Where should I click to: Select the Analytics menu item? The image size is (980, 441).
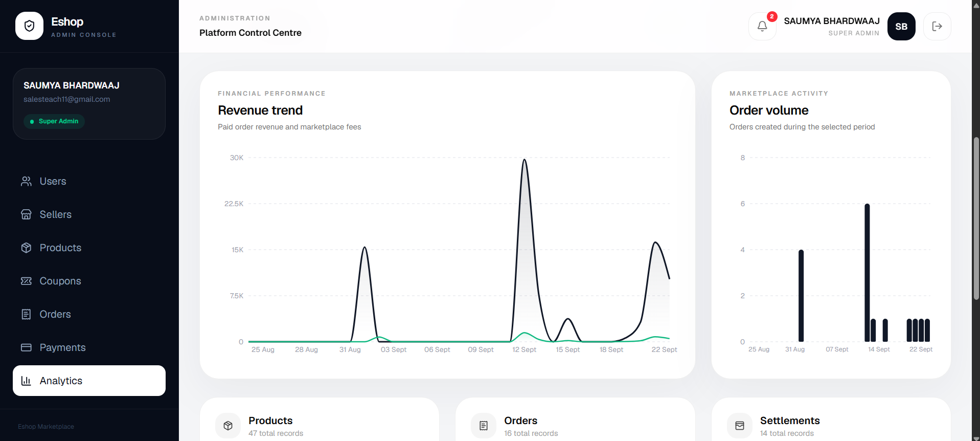point(89,381)
